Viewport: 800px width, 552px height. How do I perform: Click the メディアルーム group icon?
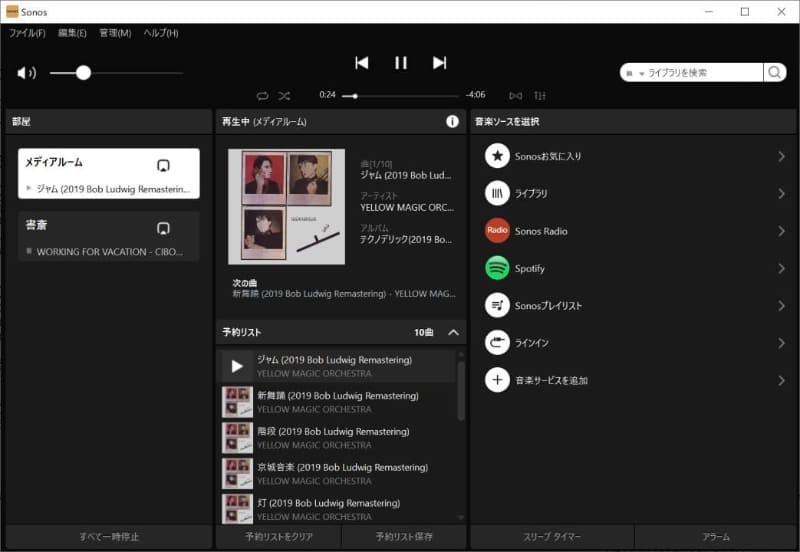click(x=163, y=165)
